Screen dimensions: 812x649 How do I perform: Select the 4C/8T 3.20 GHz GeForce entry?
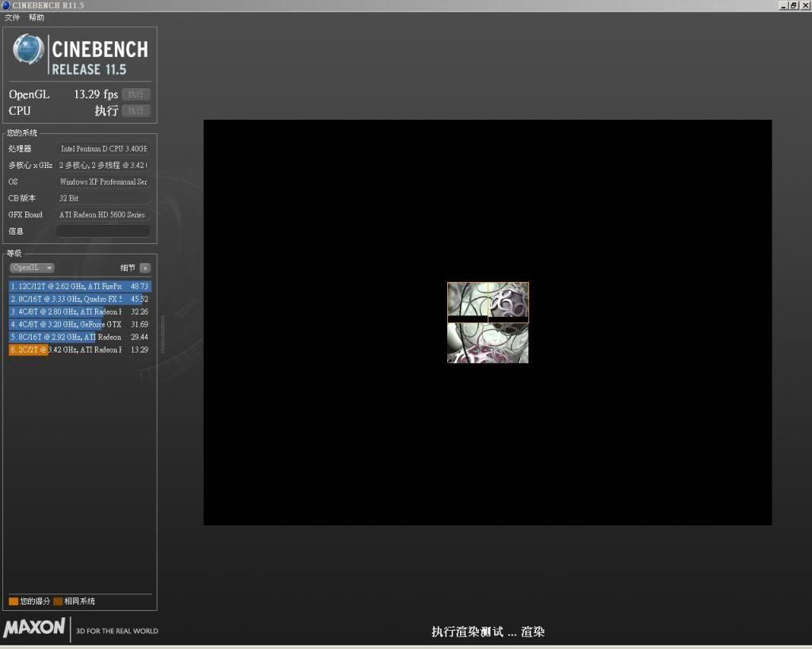coord(79,324)
